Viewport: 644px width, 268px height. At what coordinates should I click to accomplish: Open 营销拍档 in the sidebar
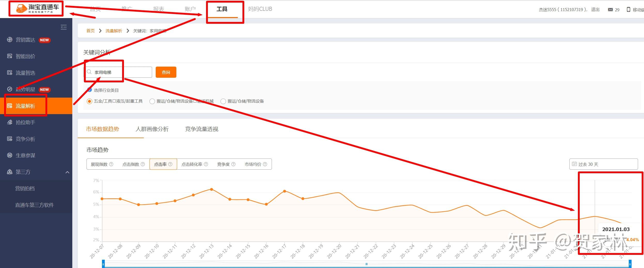[25, 188]
